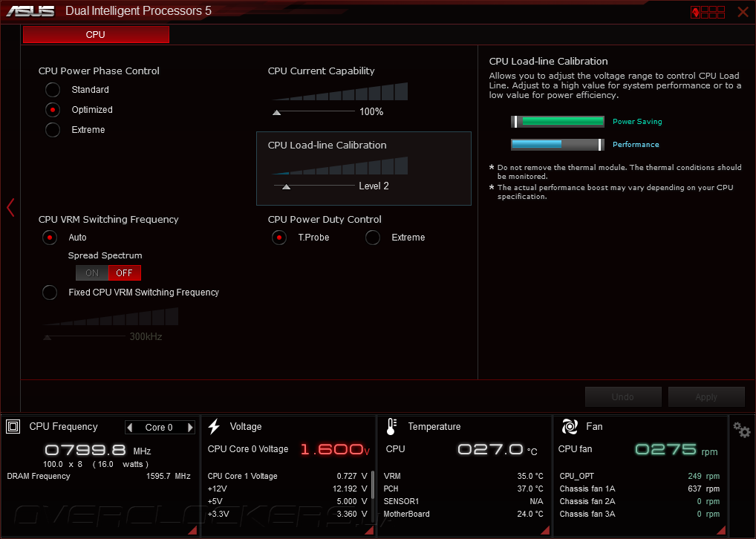Image resolution: width=756 pixels, height=539 pixels.
Task: Click the Chassis fan 3A row
Action: 639,514
